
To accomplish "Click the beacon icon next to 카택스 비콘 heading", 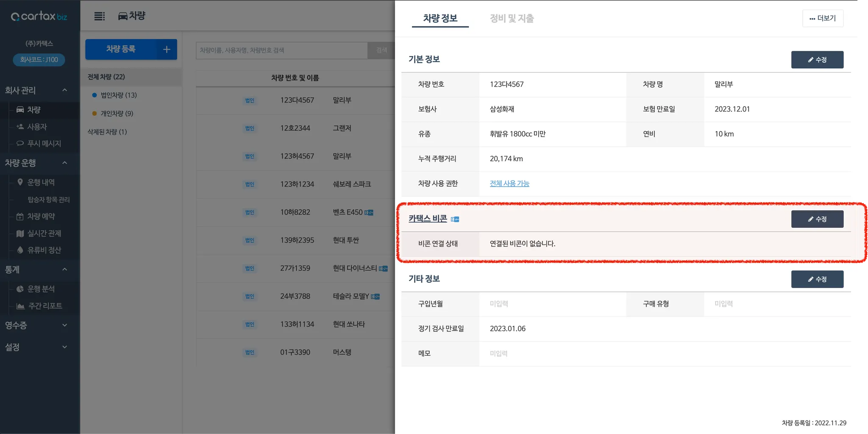I will click(x=455, y=219).
